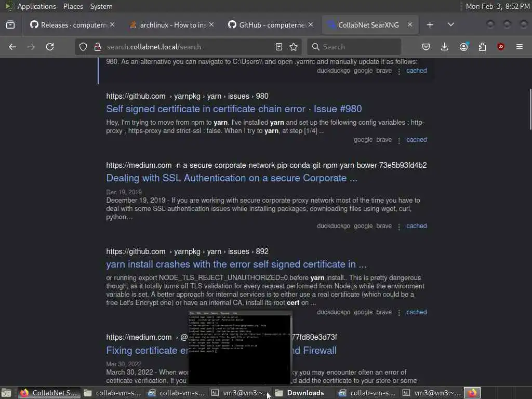
Task: Close the Releases computernewb tab
Action: coord(112,25)
